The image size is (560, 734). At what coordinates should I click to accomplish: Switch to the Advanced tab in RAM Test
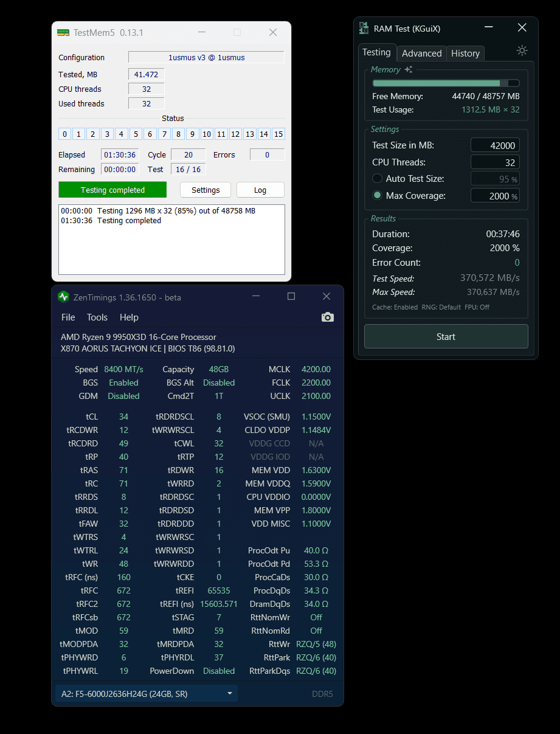(x=422, y=54)
